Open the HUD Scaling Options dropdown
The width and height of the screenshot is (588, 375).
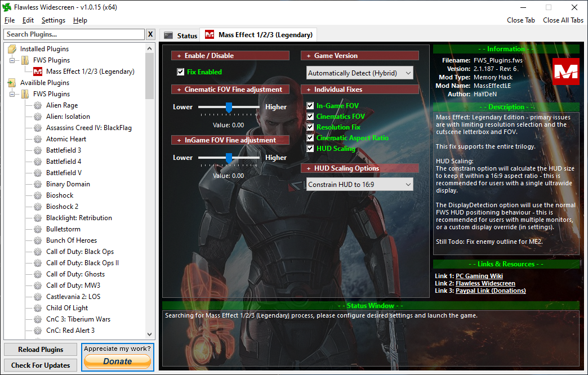point(360,185)
